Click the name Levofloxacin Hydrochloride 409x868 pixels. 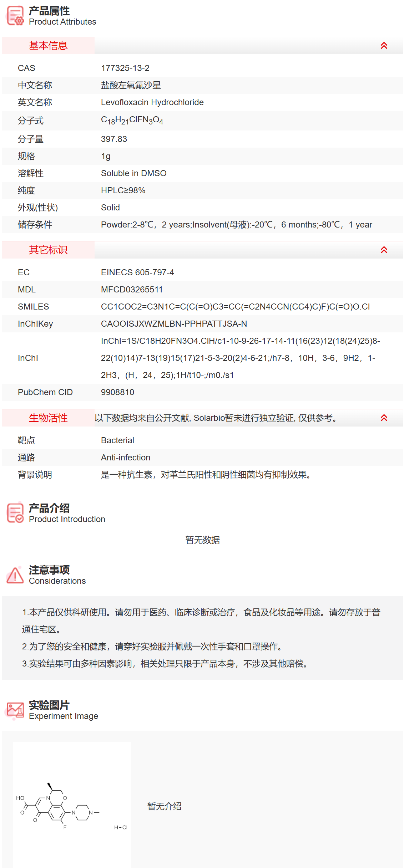[152, 102]
